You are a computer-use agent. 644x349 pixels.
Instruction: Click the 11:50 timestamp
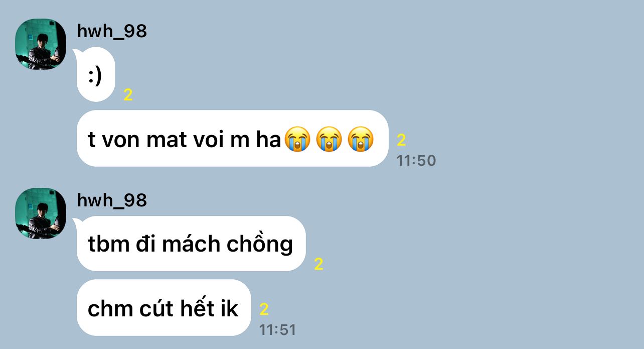[416, 161]
